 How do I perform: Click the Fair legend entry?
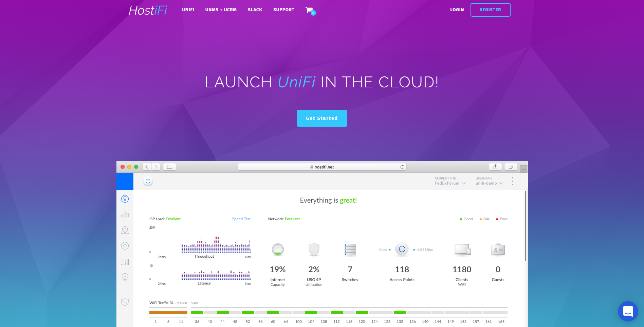click(x=484, y=219)
